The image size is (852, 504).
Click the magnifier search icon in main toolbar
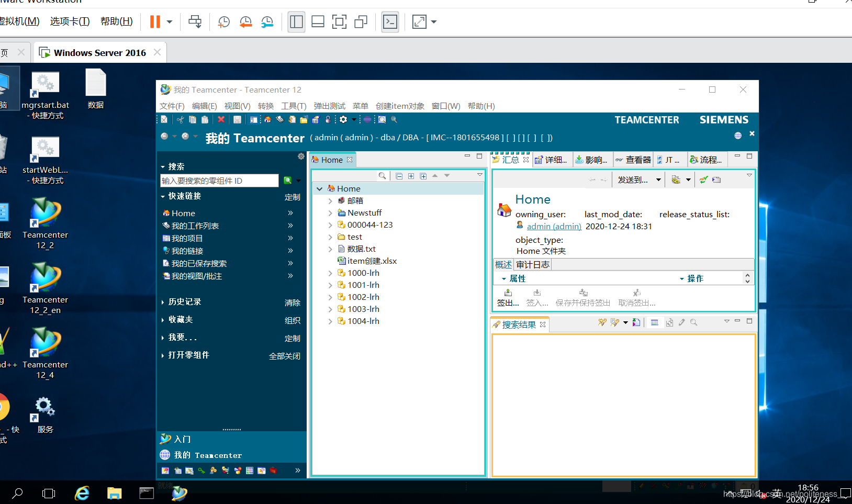coord(394,120)
